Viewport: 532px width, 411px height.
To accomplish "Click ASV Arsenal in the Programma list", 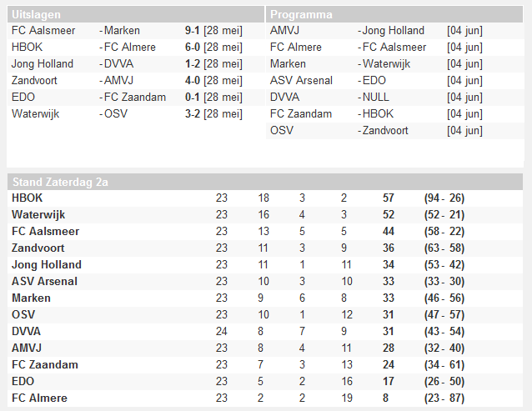I will click(x=301, y=81).
